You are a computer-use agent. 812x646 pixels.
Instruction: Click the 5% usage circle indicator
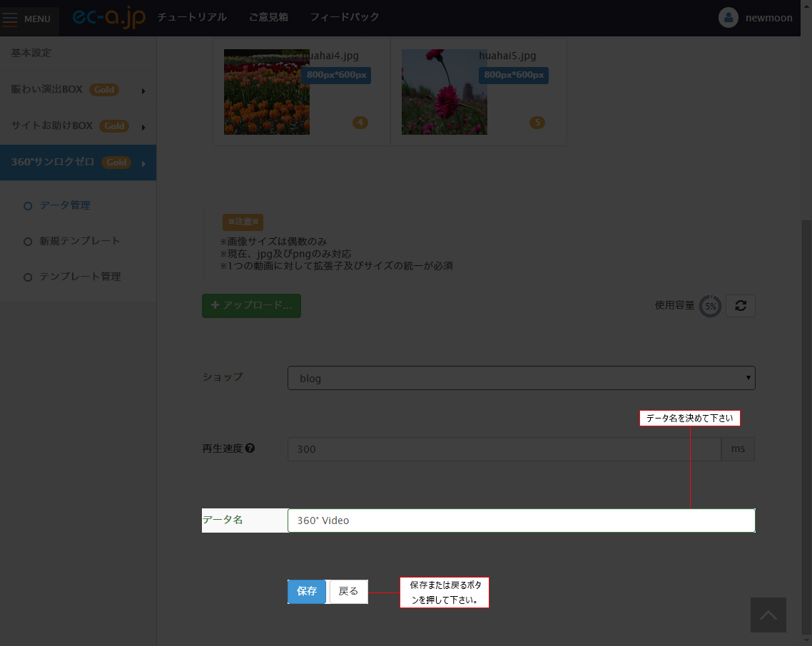pos(710,306)
